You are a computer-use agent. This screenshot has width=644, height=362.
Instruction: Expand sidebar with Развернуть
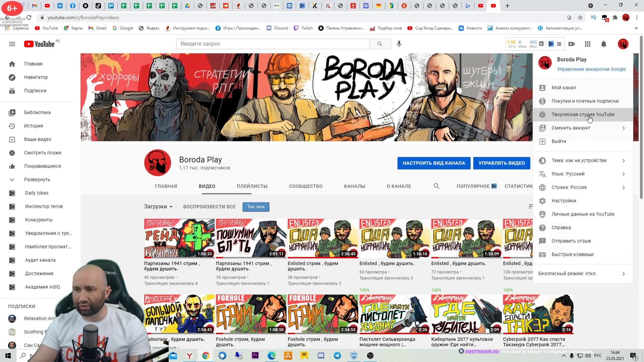37,180
